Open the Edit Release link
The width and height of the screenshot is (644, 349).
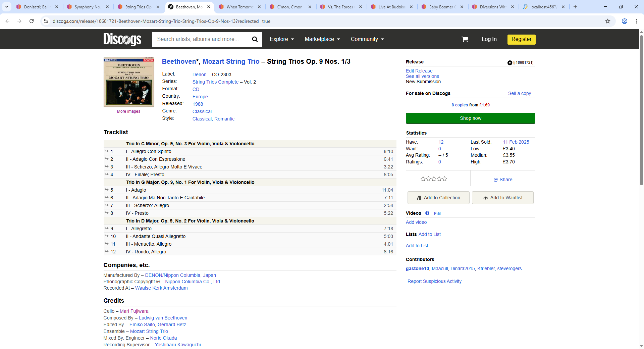(419, 71)
